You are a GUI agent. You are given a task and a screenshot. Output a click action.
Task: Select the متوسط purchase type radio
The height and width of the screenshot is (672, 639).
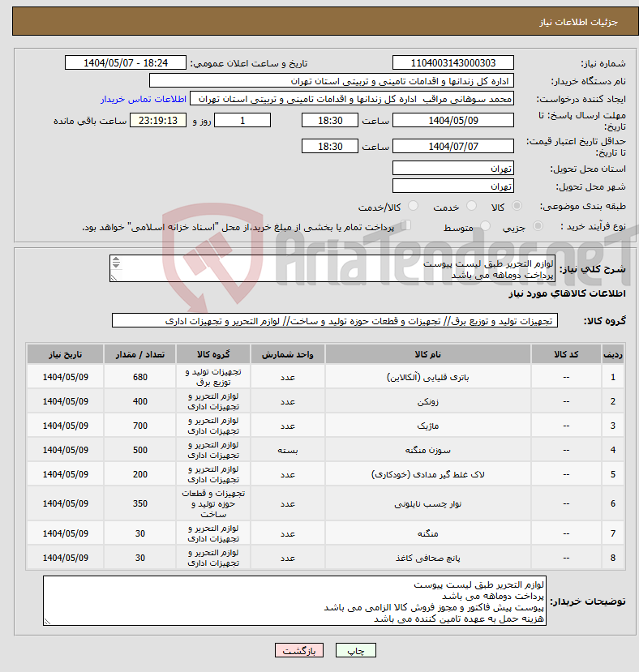(x=485, y=225)
